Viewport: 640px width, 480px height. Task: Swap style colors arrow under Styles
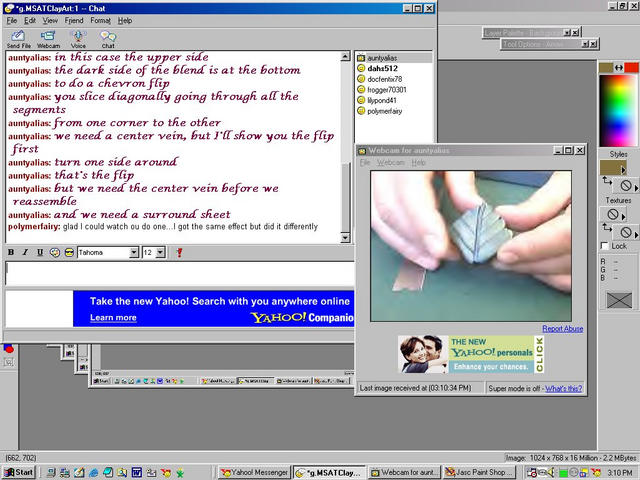pos(607,181)
